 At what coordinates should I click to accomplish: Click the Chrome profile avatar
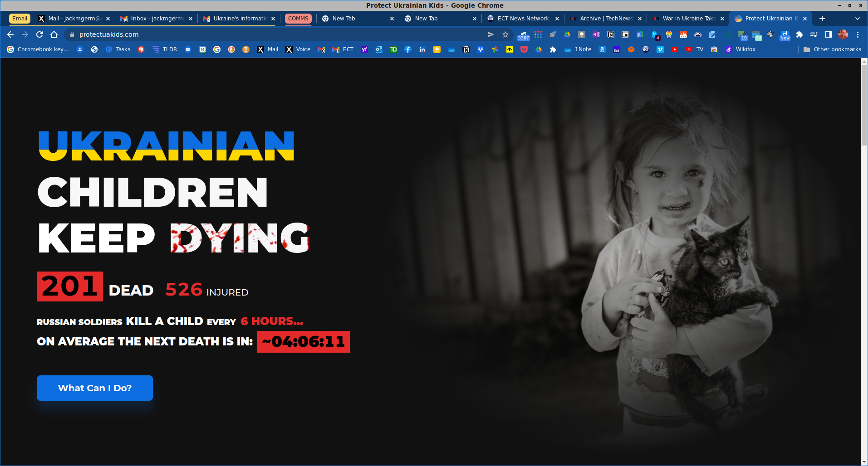point(843,34)
